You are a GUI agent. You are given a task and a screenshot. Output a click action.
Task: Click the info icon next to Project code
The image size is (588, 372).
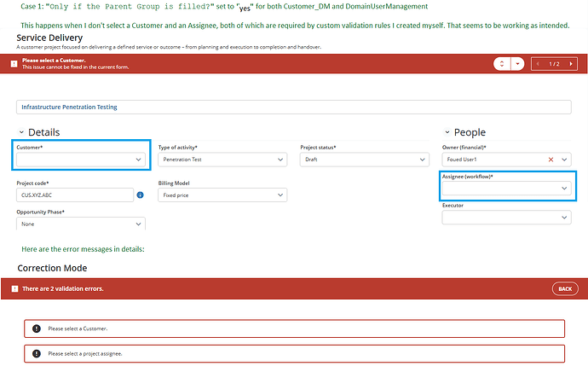tap(140, 195)
